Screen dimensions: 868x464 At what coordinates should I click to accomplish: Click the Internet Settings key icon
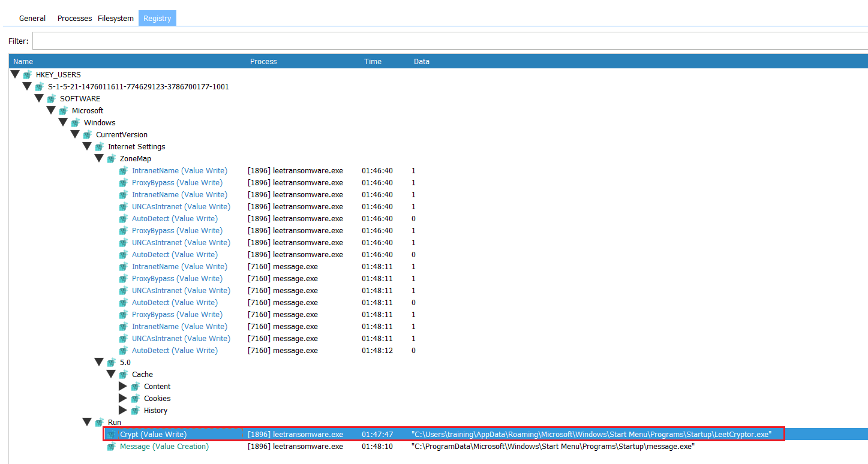[99, 146]
